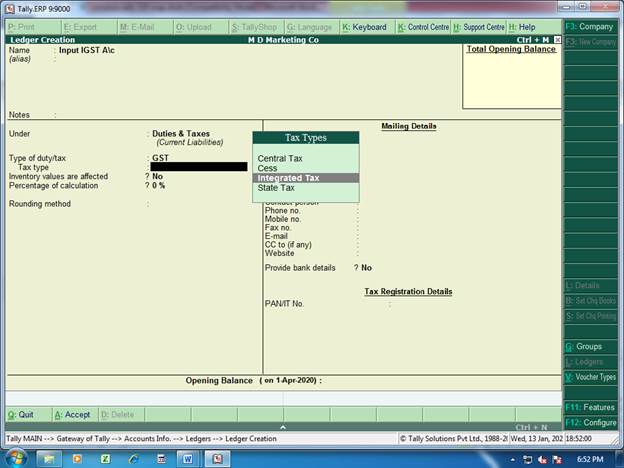Choose Cess from Tax Types list

[x=267, y=168]
